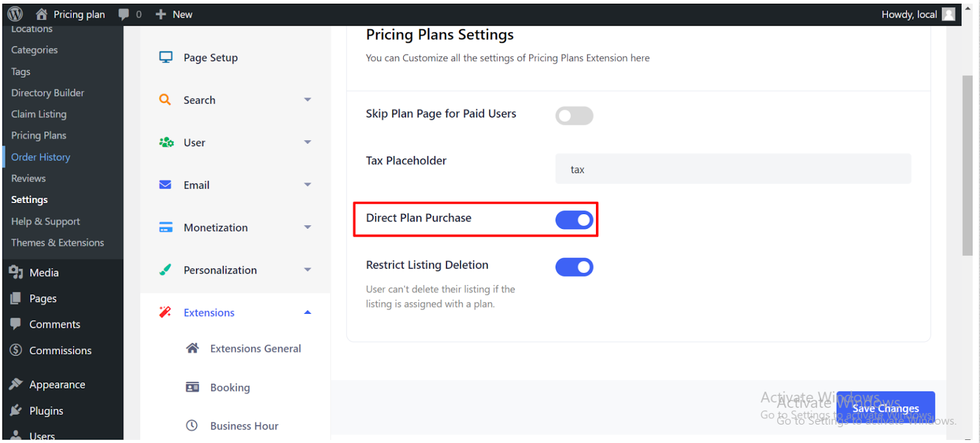Screen dimensions: 980x443
Task: Open comments bubble icon in admin bar
Action: 124,14
